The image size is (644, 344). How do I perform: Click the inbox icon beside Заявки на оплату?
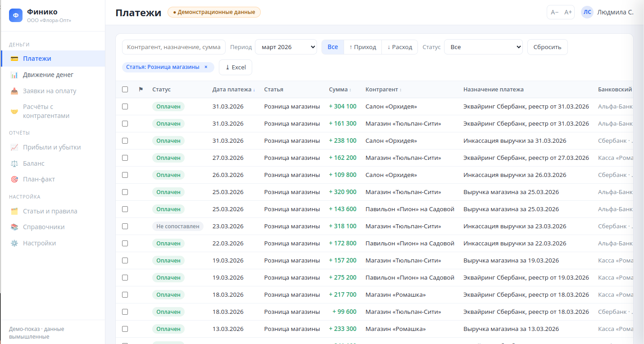(x=14, y=91)
